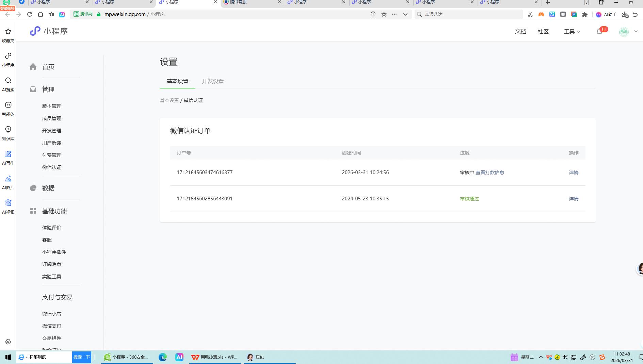Open 详情 for order 17121845603474616377

click(x=574, y=172)
